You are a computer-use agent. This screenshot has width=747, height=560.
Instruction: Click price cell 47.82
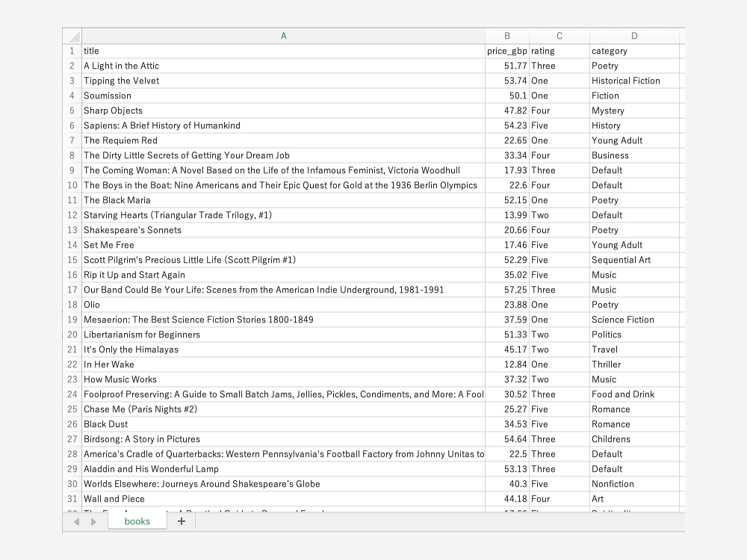[507, 111]
